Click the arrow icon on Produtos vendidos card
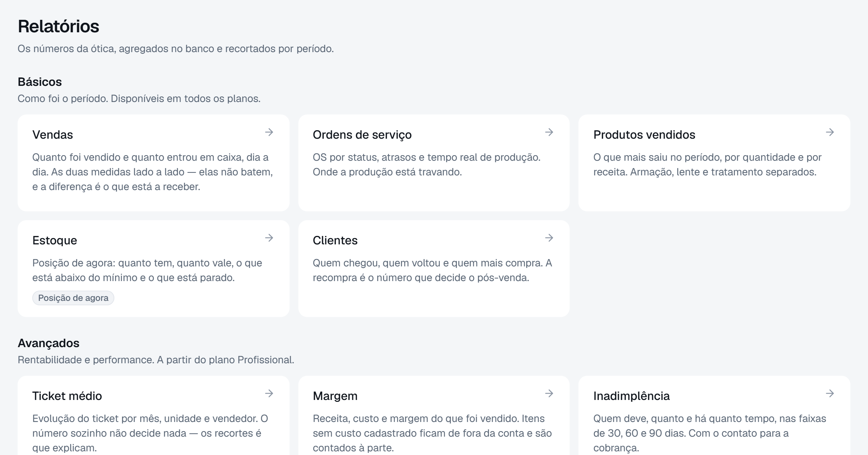Image resolution: width=868 pixels, height=455 pixels. 830,132
